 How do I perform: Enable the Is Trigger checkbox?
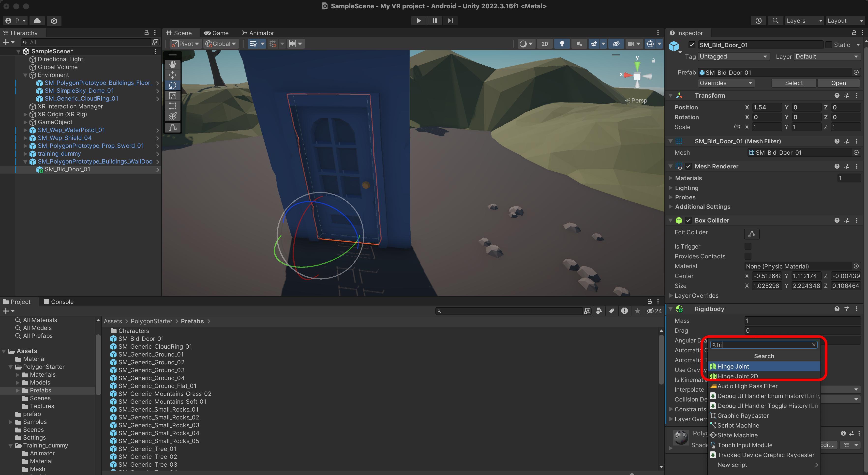click(x=748, y=246)
